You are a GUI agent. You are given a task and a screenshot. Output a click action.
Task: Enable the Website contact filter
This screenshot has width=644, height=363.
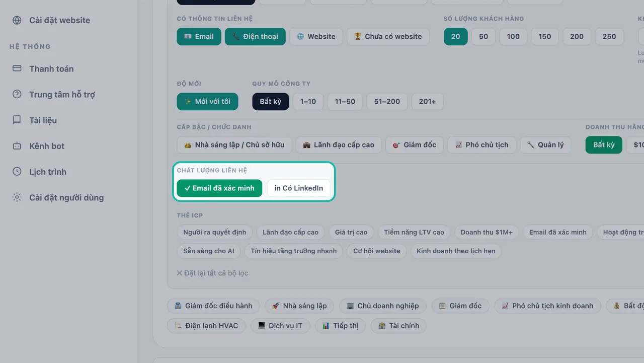coord(316,36)
